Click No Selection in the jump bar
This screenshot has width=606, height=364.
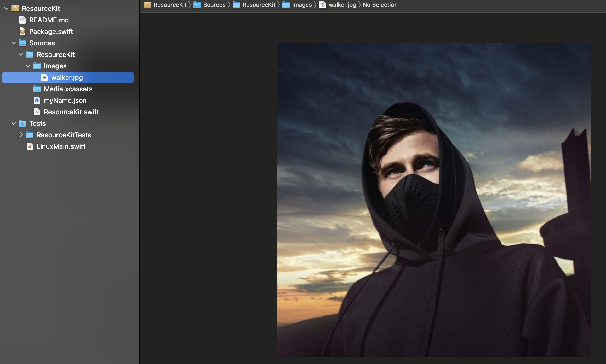pos(380,5)
